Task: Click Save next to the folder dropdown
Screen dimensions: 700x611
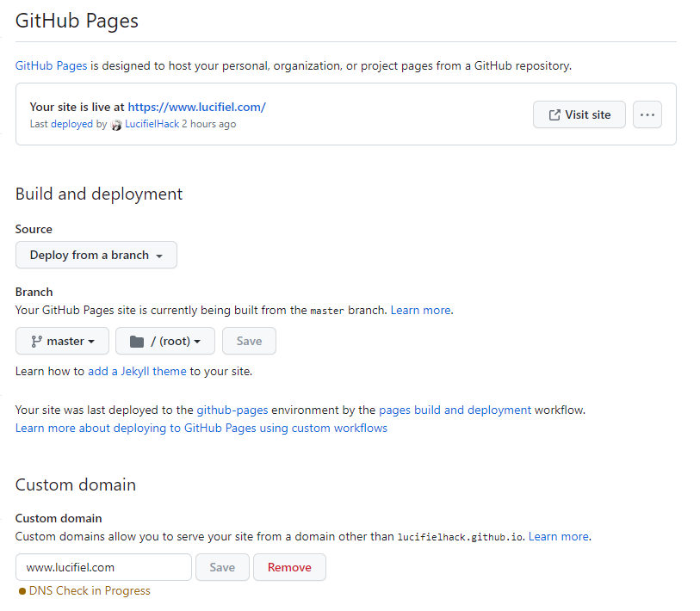Action: click(x=249, y=341)
